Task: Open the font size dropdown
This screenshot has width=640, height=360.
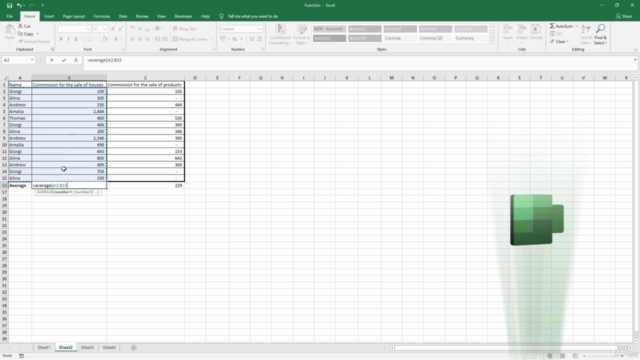Action: coord(105,29)
